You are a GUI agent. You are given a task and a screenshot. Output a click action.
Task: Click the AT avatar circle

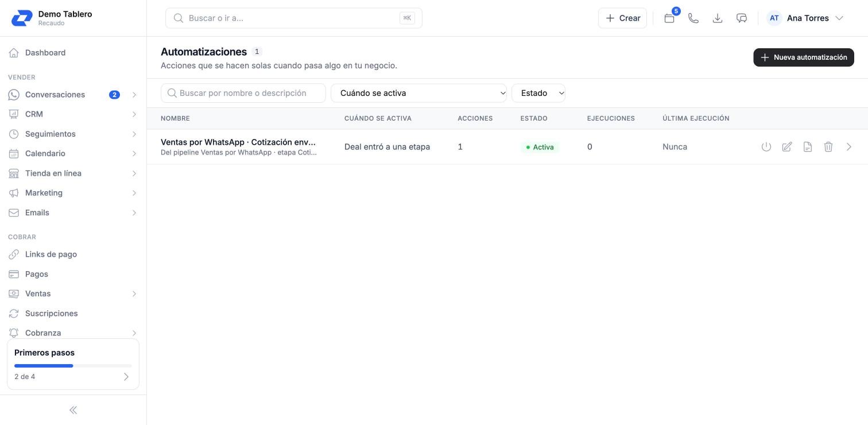(x=774, y=18)
